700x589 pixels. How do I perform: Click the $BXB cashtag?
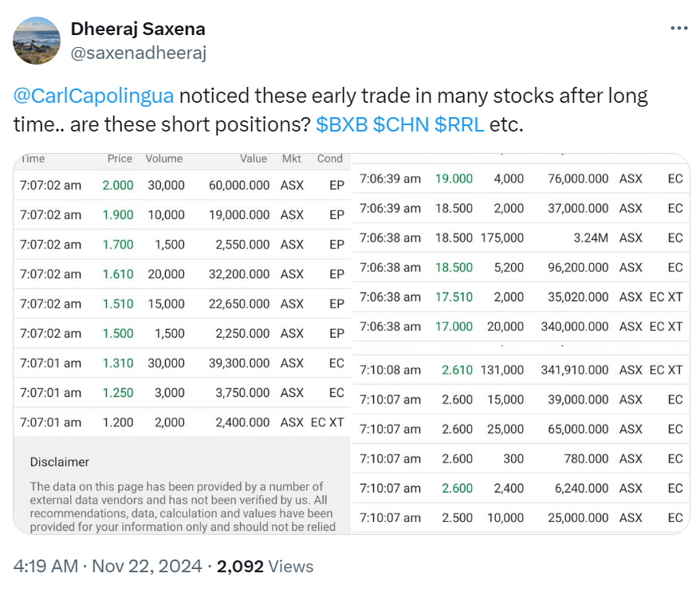click(x=343, y=125)
